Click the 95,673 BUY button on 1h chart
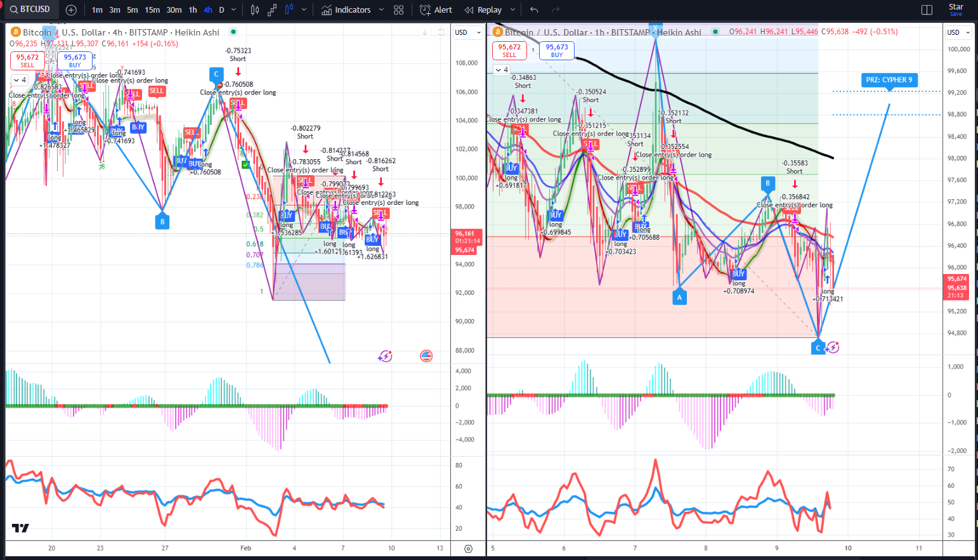 [557, 50]
